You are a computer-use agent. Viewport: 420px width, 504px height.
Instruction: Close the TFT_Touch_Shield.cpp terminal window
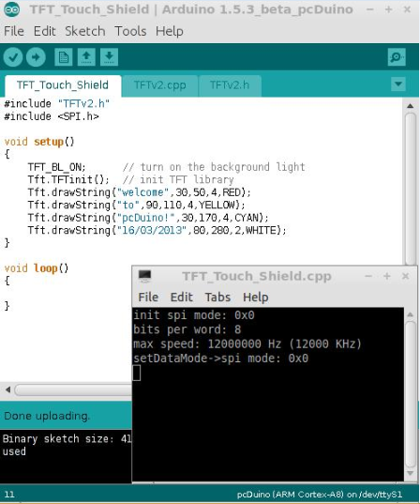point(405,276)
